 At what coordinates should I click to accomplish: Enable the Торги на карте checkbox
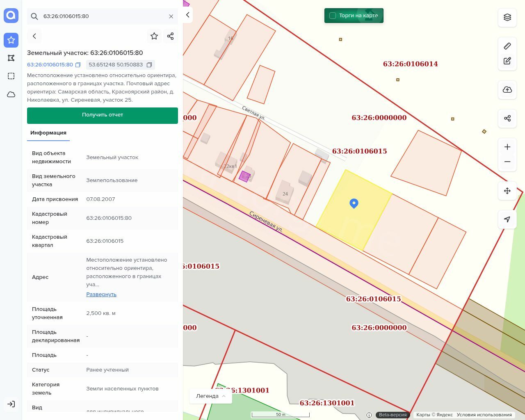pyautogui.click(x=333, y=16)
